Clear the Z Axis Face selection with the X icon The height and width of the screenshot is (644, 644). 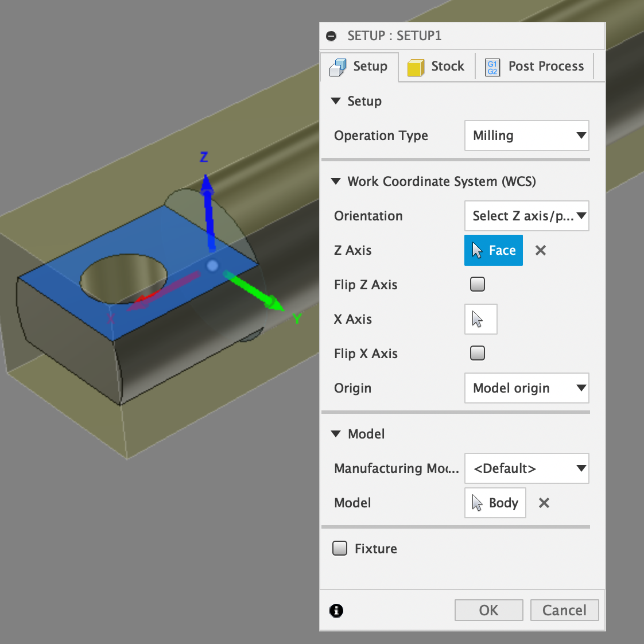pyautogui.click(x=540, y=250)
